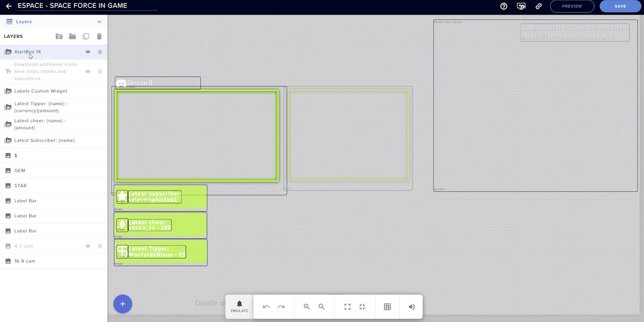Select the large AlertBox widget on canvas
The width and height of the screenshot is (644, 322).
pos(535,106)
